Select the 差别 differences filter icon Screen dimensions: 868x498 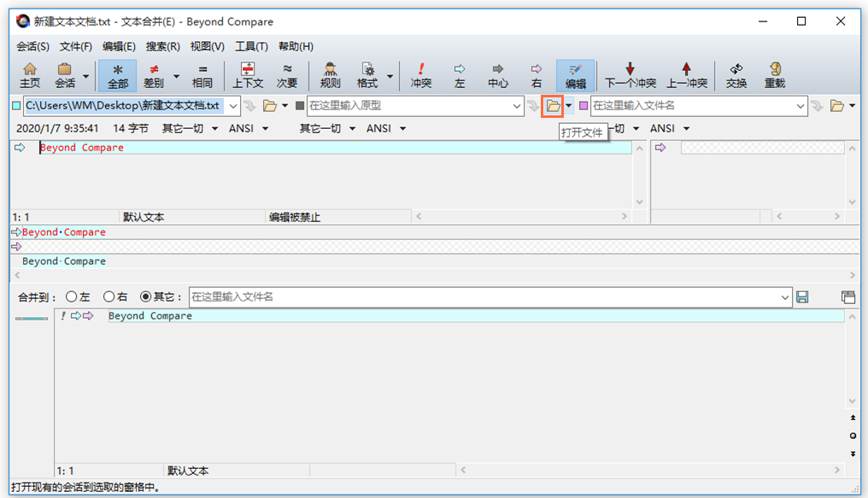[154, 75]
